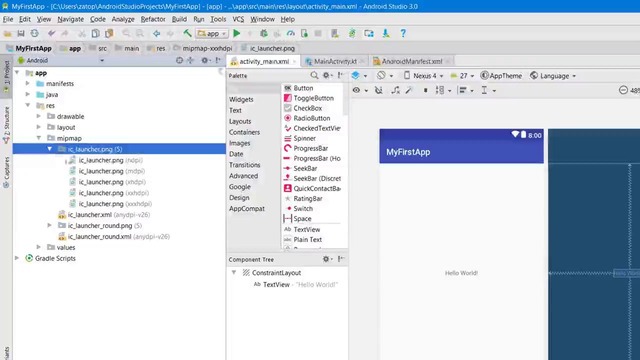Open the Refactor menu
Viewport: 640px width, 360px height.
click(x=153, y=19)
